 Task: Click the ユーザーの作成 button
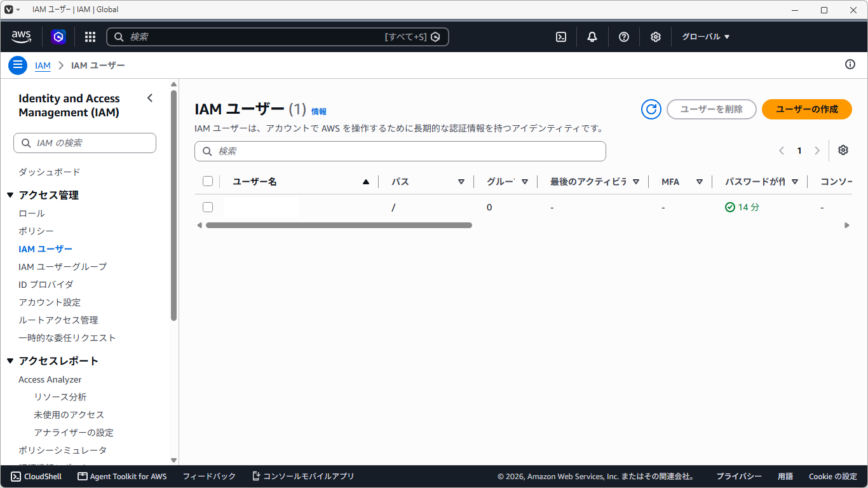coord(807,109)
